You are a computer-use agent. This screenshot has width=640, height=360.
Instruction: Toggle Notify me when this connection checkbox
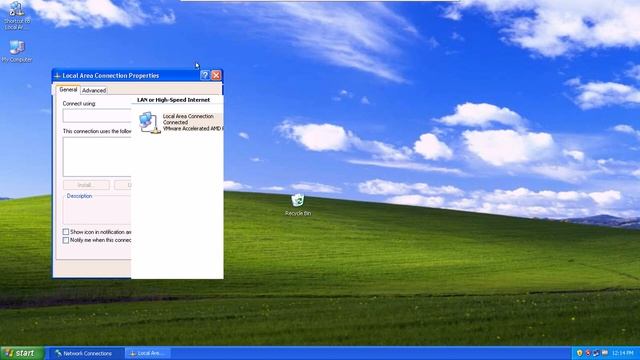66,240
